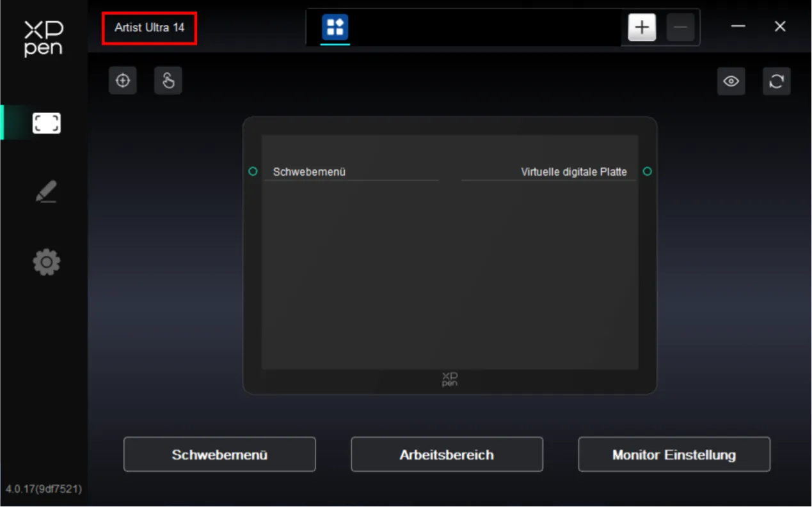This screenshot has width=812, height=507.
Task: Click green circle beside Schwebemenü
Action: point(253,171)
